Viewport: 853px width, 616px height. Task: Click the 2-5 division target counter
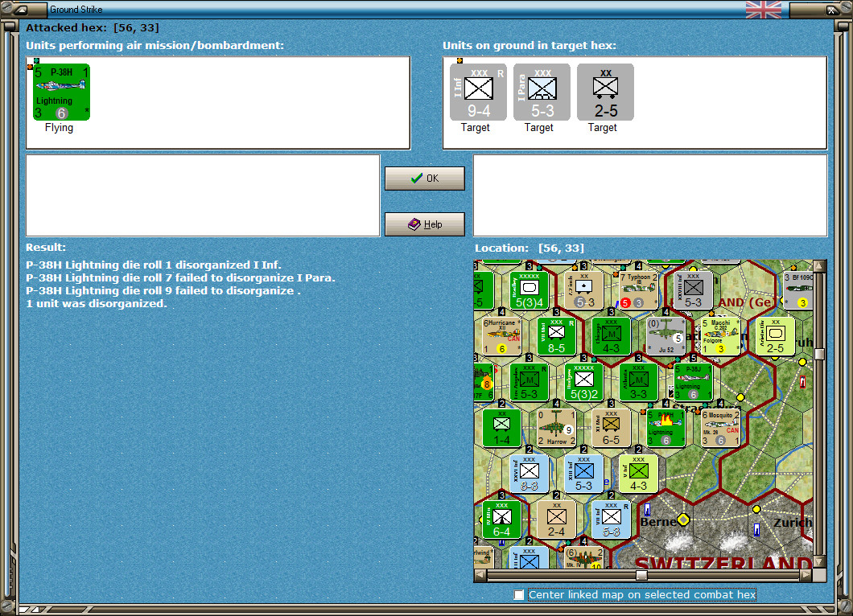(604, 91)
